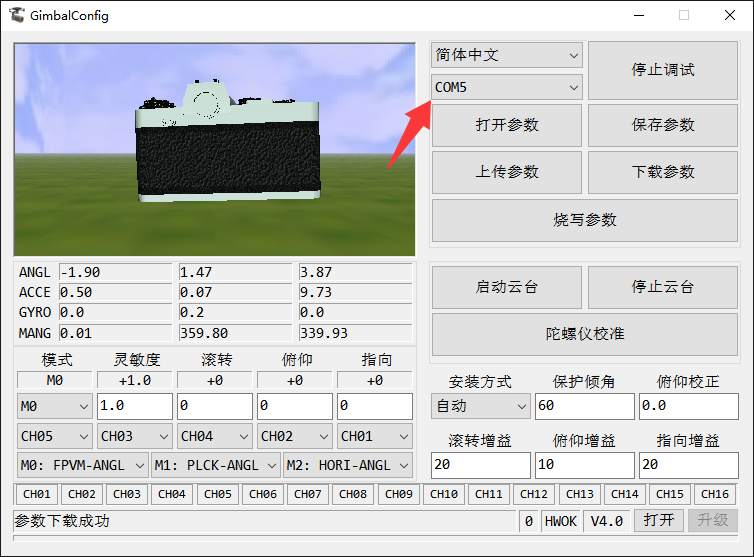This screenshot has height=557, width=754.
Task: Open the CH01 yaw channel dropdown
Action: [x=375, y=436]
